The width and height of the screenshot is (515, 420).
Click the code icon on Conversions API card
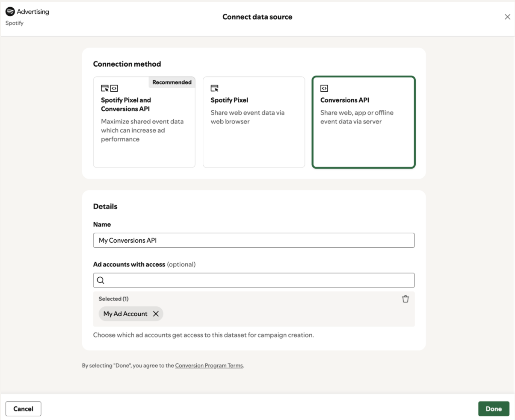click(x=324, y=88)
